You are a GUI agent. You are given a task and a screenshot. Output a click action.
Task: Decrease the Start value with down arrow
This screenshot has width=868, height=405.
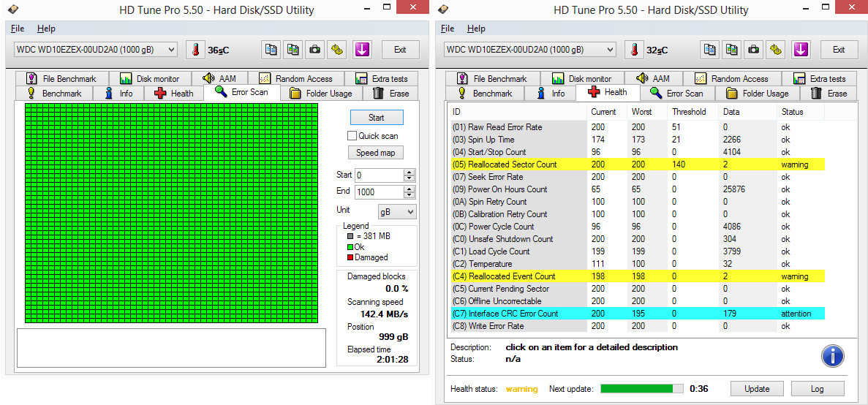409,178
